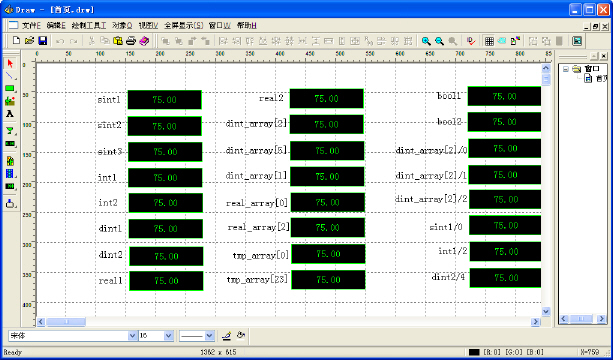Click the last toolbar window preview icon
Screen dimensions: 613x360
pyautogui.click(x=577, y=41)
